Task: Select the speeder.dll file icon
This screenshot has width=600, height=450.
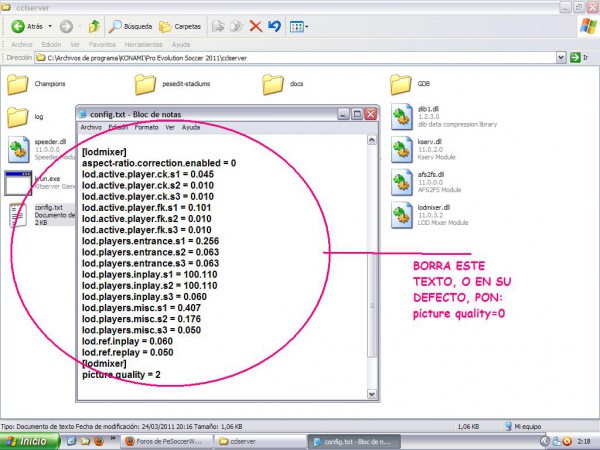Action: tap(18, 150)
